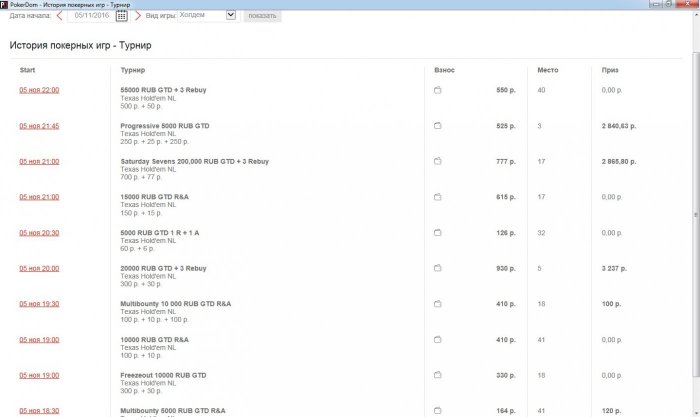Open tournament link 05 ноя 22:00
Viewport: 700px width, 417px height.
[39, 90]
